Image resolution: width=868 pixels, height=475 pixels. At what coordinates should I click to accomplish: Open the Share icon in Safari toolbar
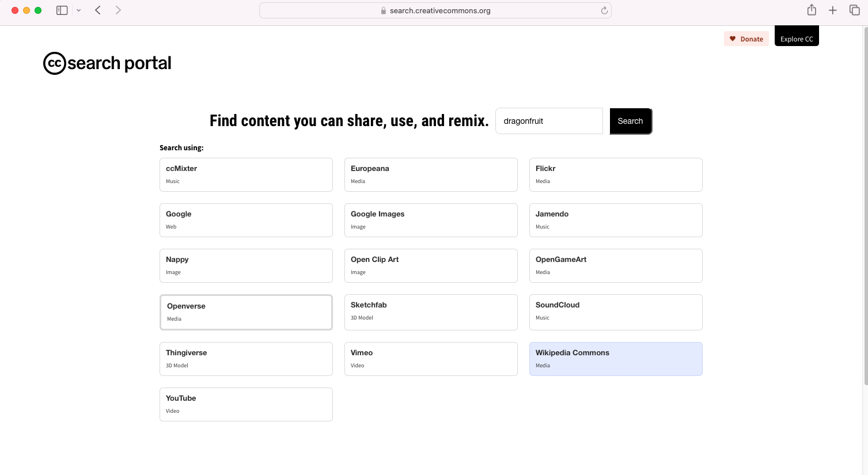pyautogui.click(x=812, y=10)
